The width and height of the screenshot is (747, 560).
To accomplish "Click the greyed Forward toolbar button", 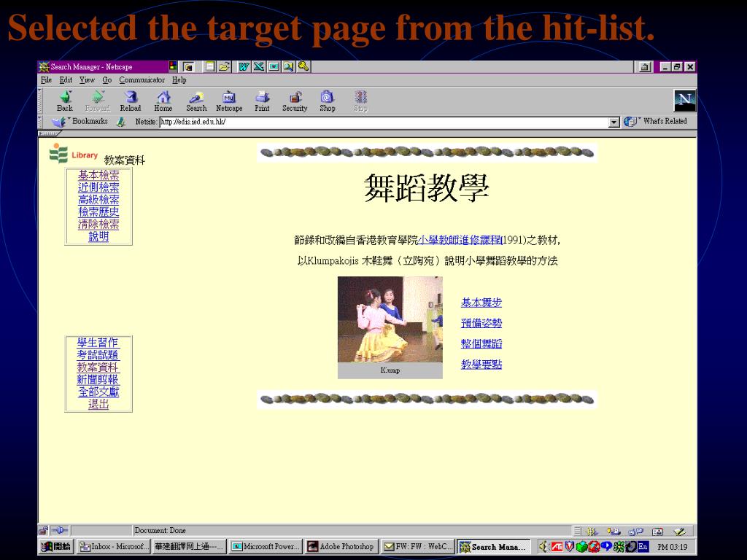I will [98, 101].
